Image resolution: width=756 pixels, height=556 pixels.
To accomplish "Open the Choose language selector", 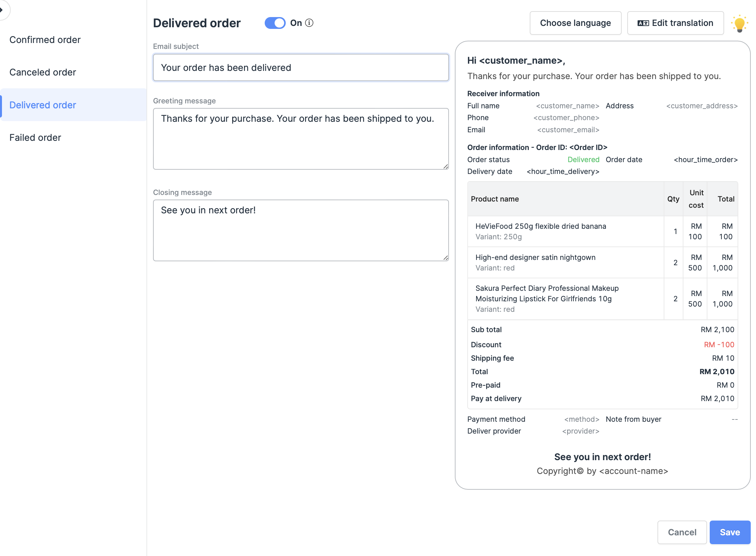I will pos(575,23).
